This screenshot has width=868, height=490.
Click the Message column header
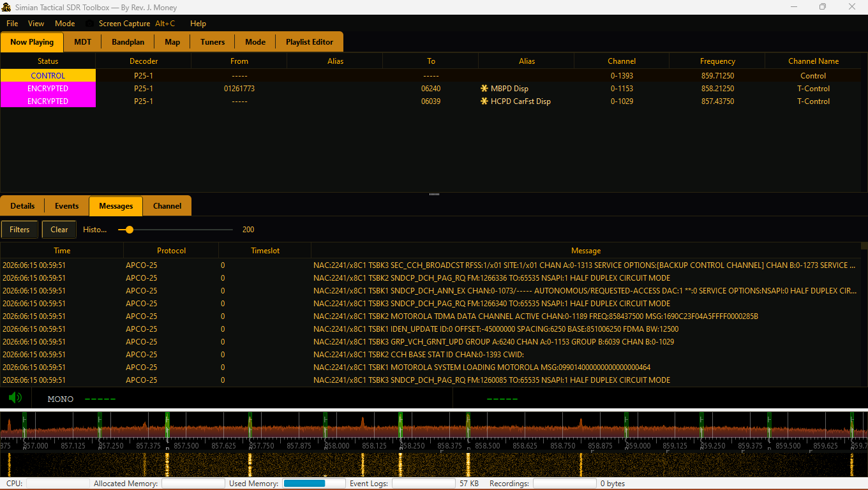point(586,251)
